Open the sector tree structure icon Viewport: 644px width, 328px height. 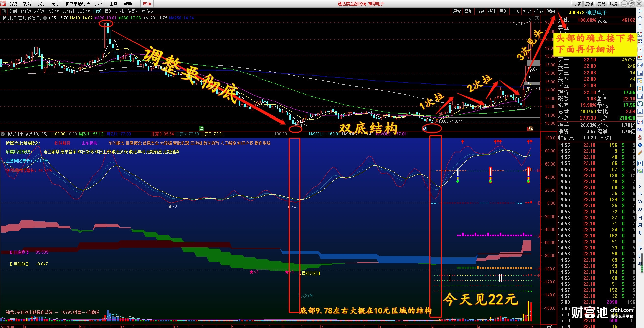pyautogui.click(x=640, y=81)
